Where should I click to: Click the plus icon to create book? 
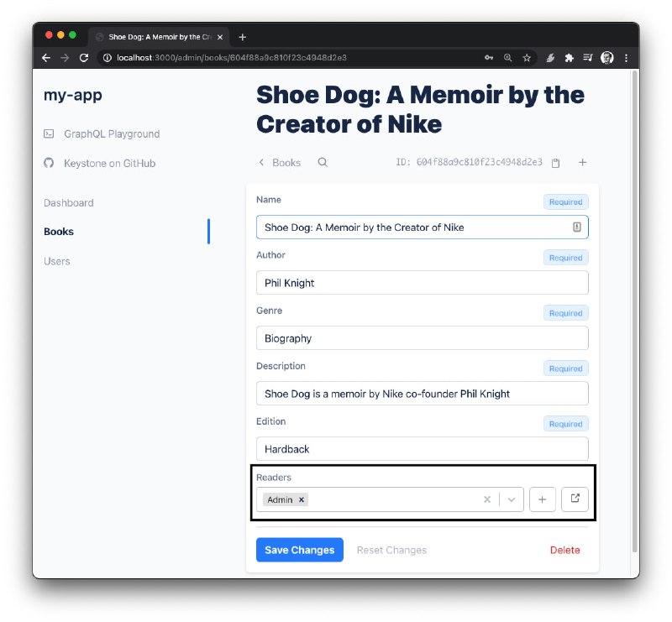pos(583,163)
